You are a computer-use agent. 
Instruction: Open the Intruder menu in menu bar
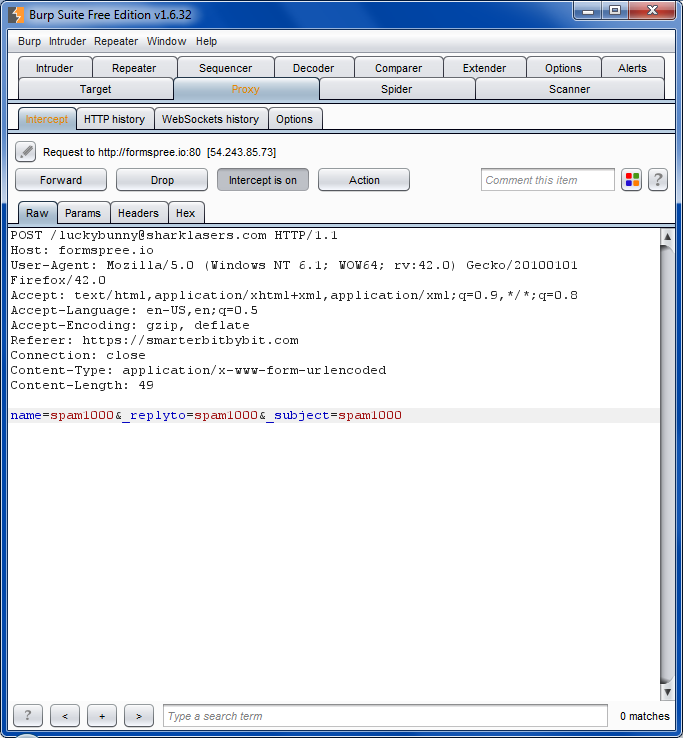point(67,41)
